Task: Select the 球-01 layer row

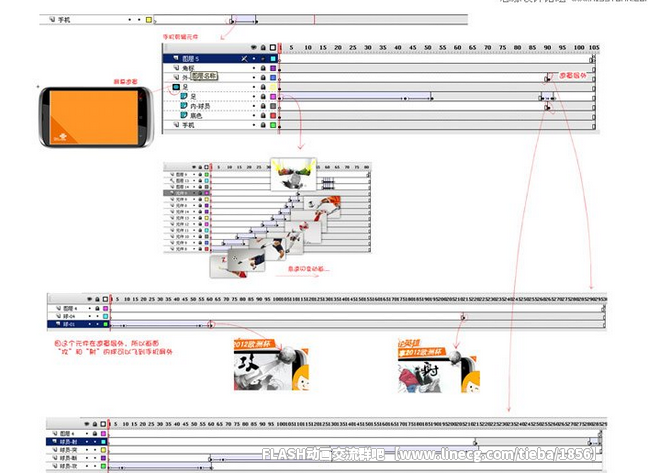Action: (x=79, y=324)
